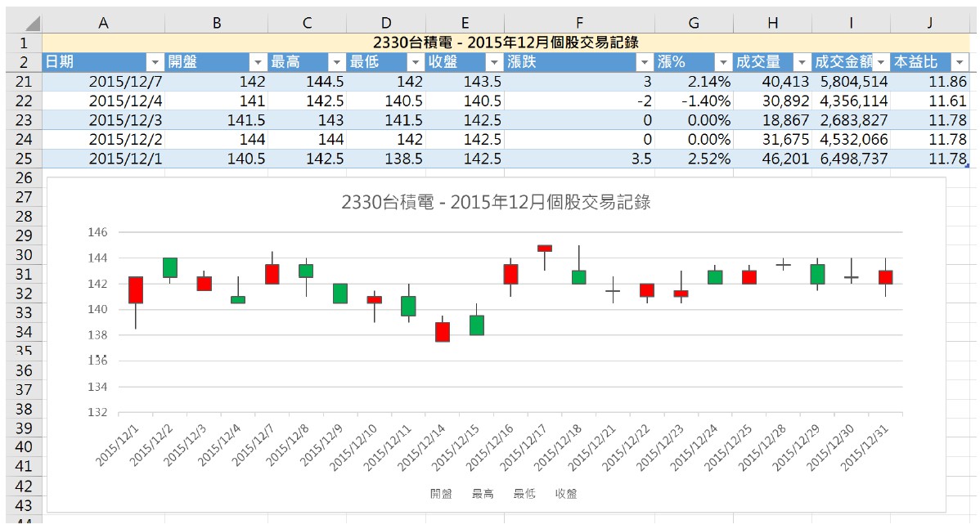The height and width of the screenshot is (529, 980).
Task: Click the 132 label on the chart axis
Action: (x=97, y=412)
